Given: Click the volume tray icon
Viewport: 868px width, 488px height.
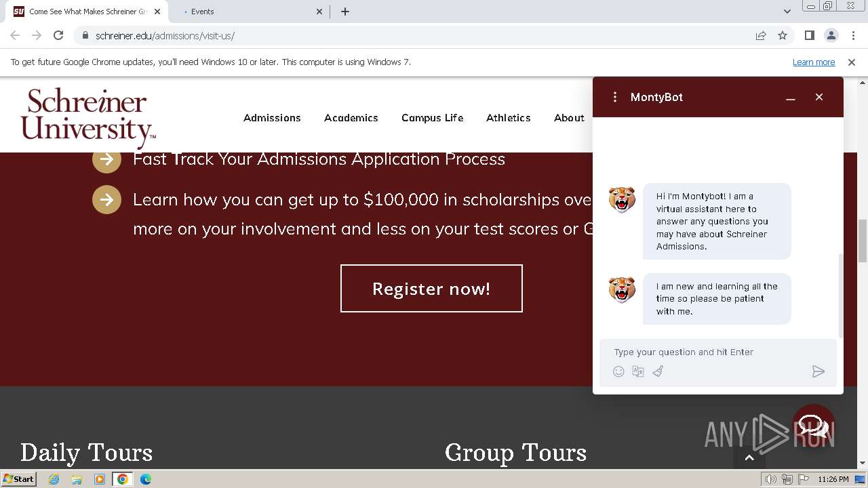Looking at the screenshot, I should point(771,479).
